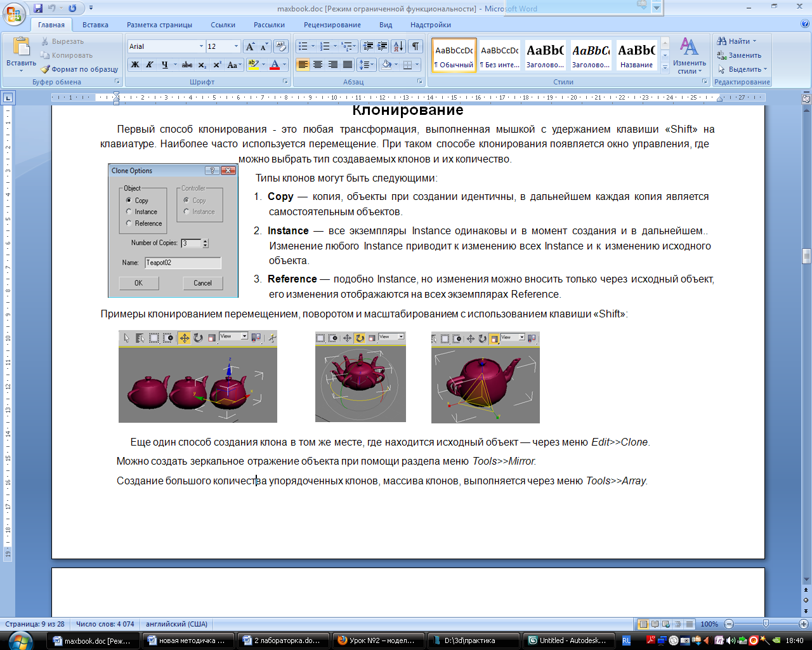Open font color dropdown arrow

(284, 65)
